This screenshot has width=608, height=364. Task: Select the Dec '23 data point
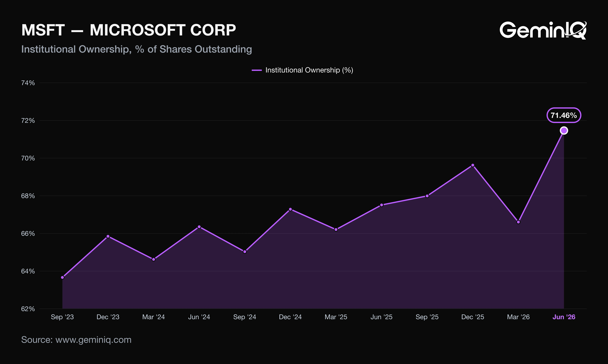pos(108,236)
